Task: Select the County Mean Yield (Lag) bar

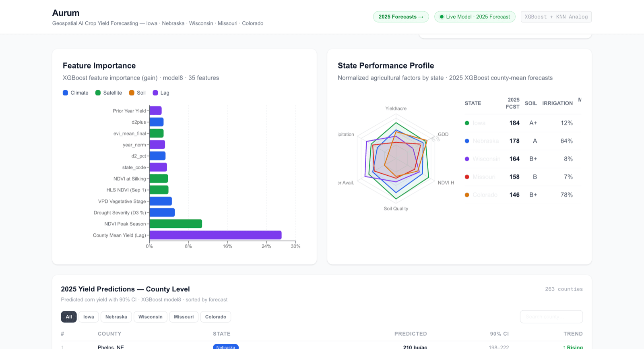Action: tap(215, 235)
